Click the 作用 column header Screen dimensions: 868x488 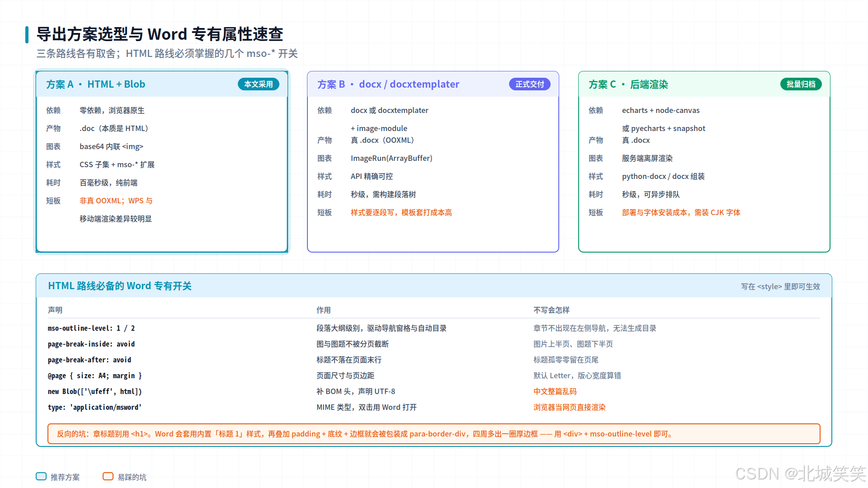click(x=324, y=310)
